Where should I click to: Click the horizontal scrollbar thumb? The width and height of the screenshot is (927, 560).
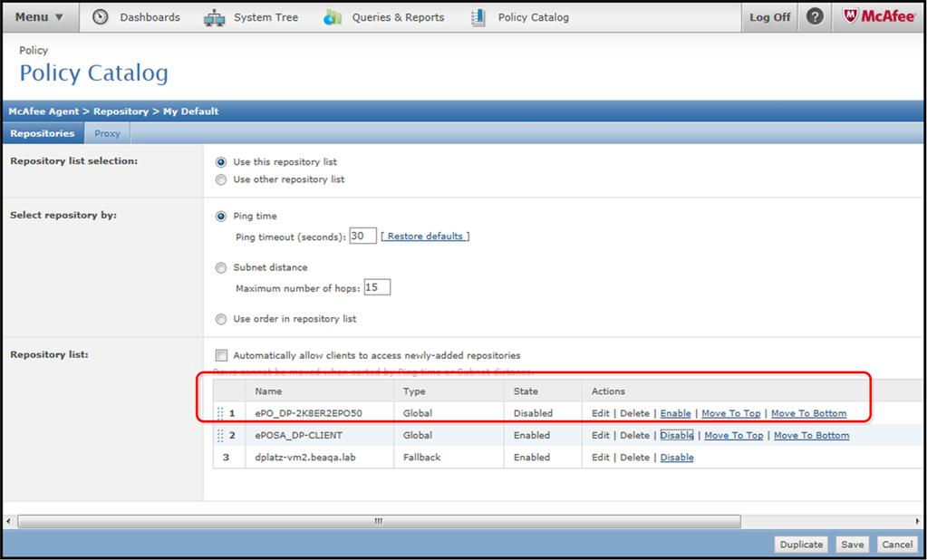pos(379,521)
